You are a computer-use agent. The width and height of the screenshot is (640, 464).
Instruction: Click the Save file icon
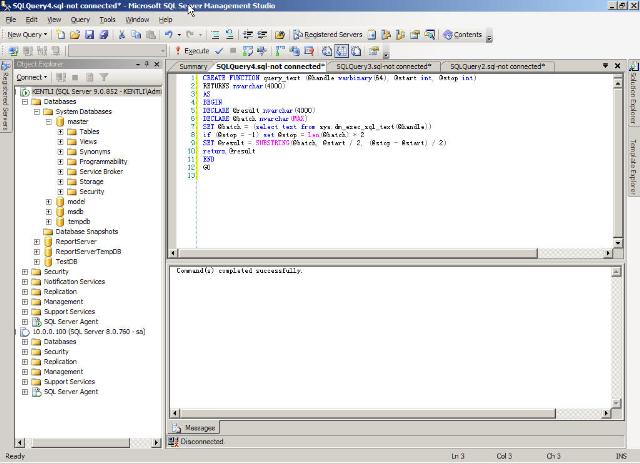pyautogui.click(x=90, y=34)
